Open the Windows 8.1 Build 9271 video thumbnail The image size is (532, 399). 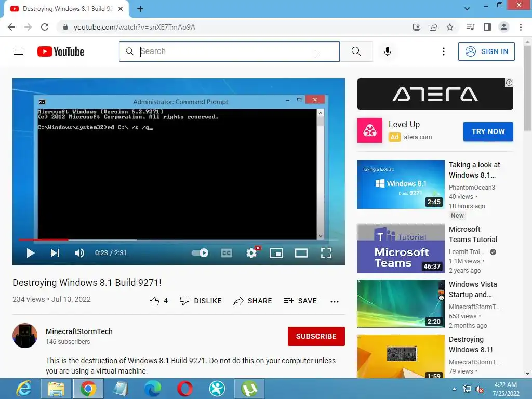pyautogui.click(x=401, y=184)
